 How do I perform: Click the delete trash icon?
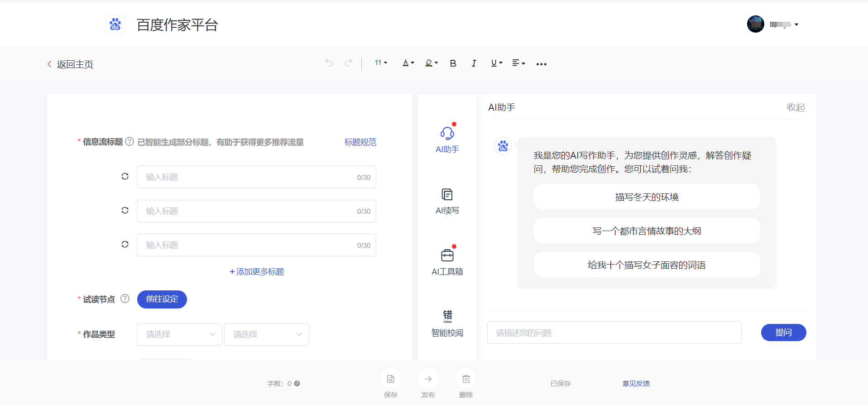click(x=465, y=379)
